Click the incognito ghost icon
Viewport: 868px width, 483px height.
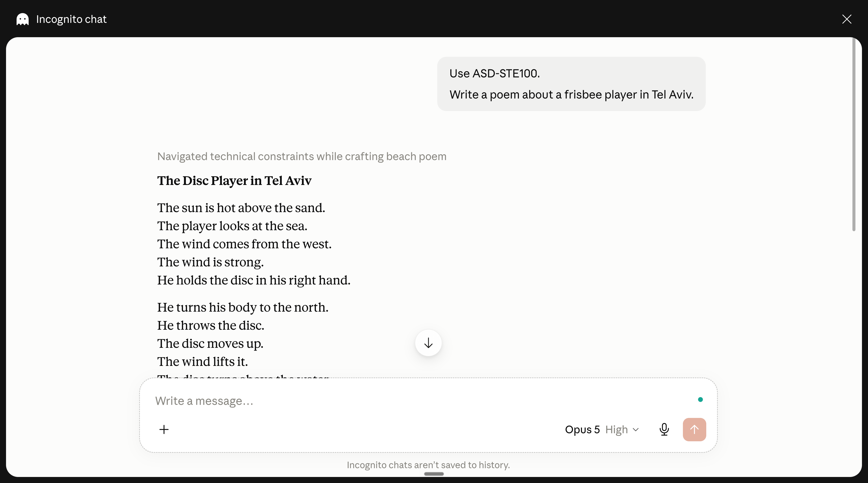tap(23, 19)
